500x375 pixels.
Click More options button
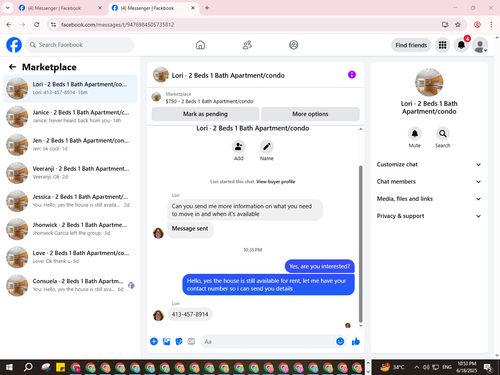pyautogui.click(x=310, y=114)
